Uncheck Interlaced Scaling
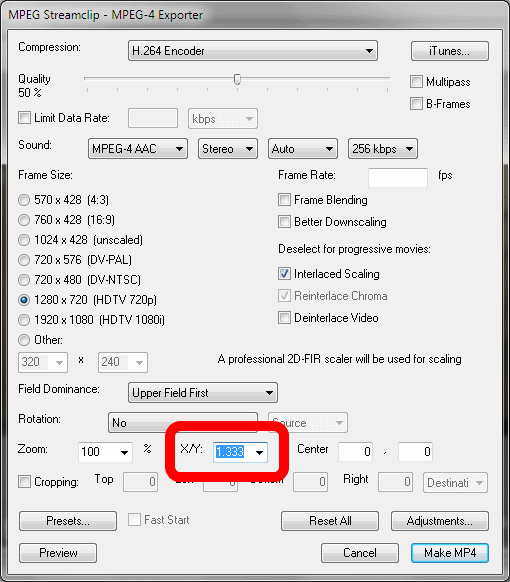This screenshot has height=582, width=510. (284, 274)
